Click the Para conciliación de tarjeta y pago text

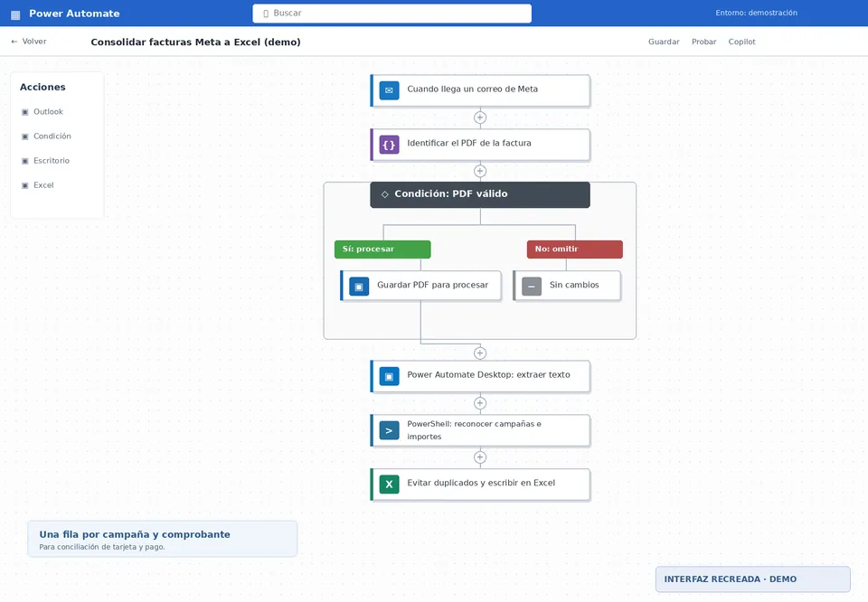(102, 547)
